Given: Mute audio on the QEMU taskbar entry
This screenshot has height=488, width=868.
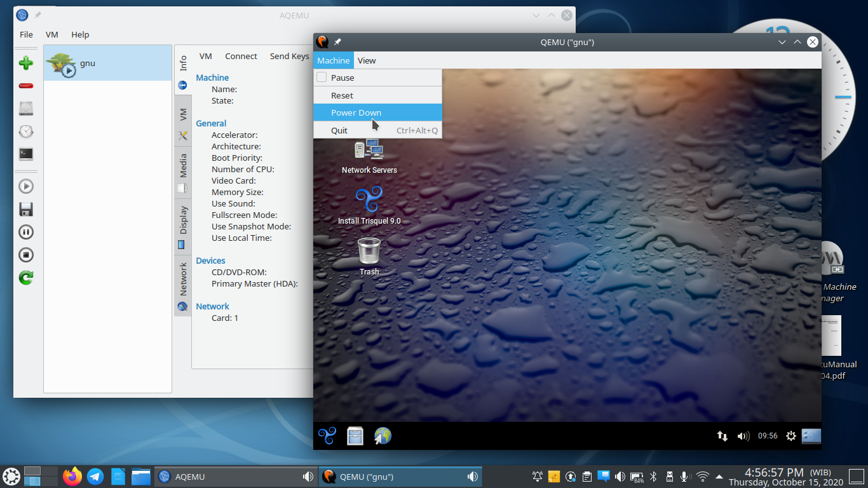Looking at the screenshot, I should coord(473,477).
